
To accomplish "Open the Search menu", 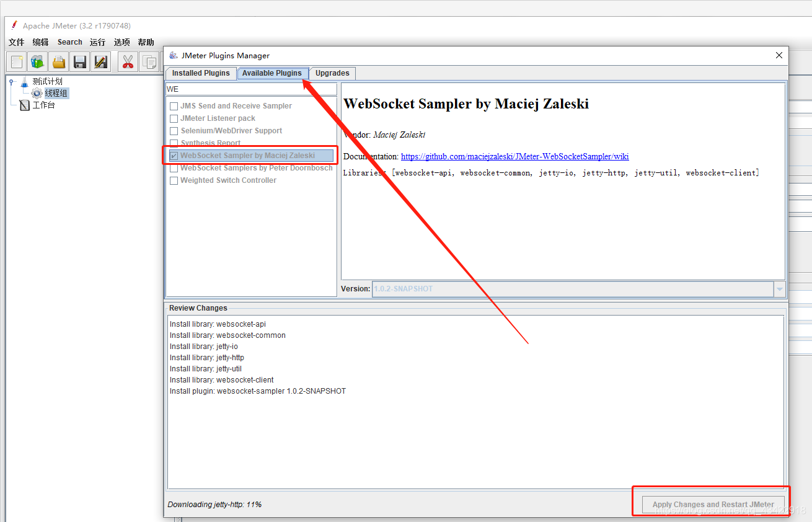I will (70, 42).
